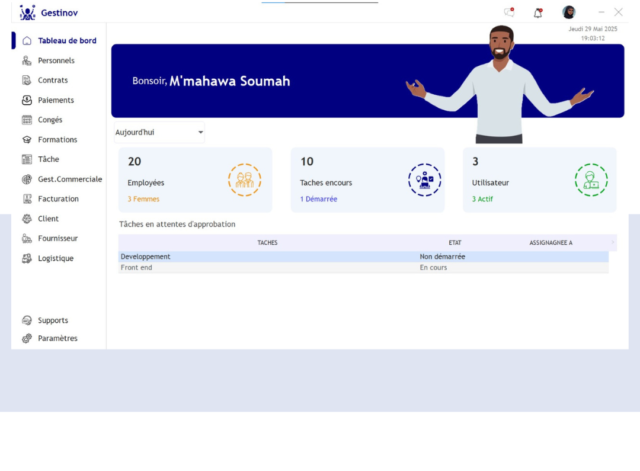Click the Non démarrée status cell
This screenshot has width=640, height=471.
[x=442, y=257]
